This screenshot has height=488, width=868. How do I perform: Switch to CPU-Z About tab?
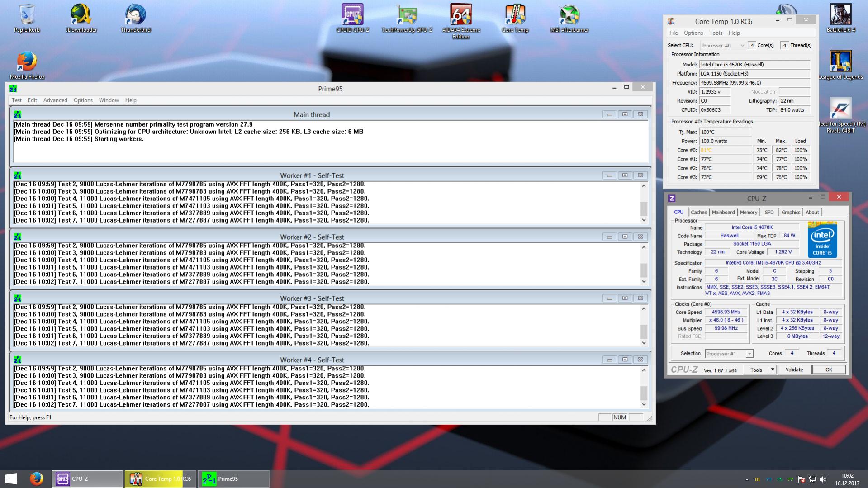(812, 213)
